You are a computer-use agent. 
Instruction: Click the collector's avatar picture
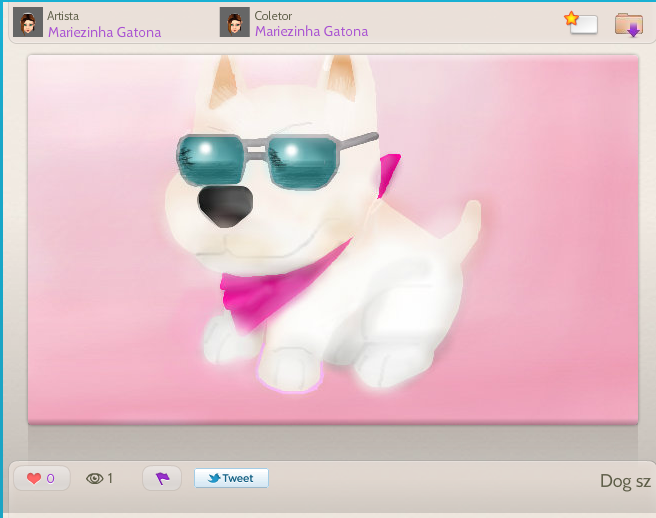[234, 23]
